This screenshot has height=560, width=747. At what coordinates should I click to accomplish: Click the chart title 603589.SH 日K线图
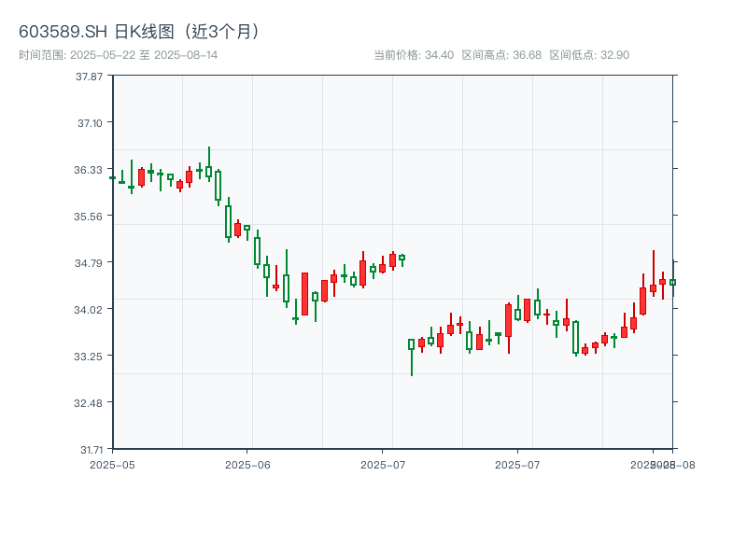(x=140, y=31)
